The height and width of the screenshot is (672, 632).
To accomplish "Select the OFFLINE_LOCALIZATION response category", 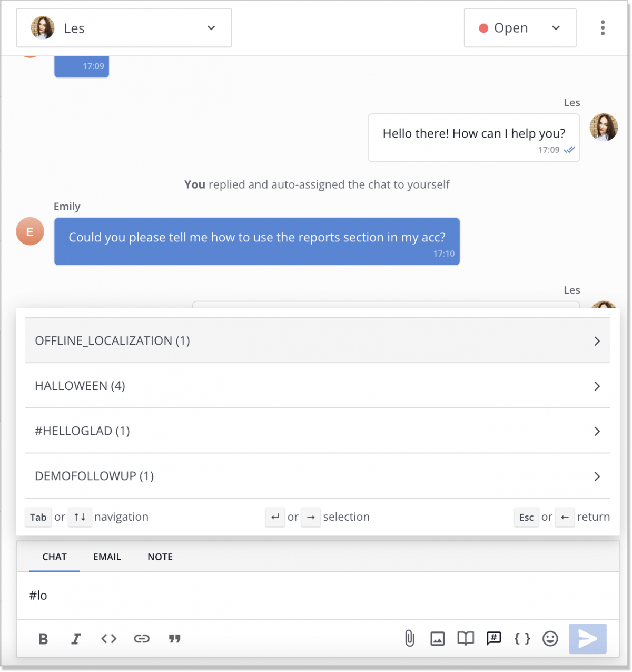I will 318,340.
